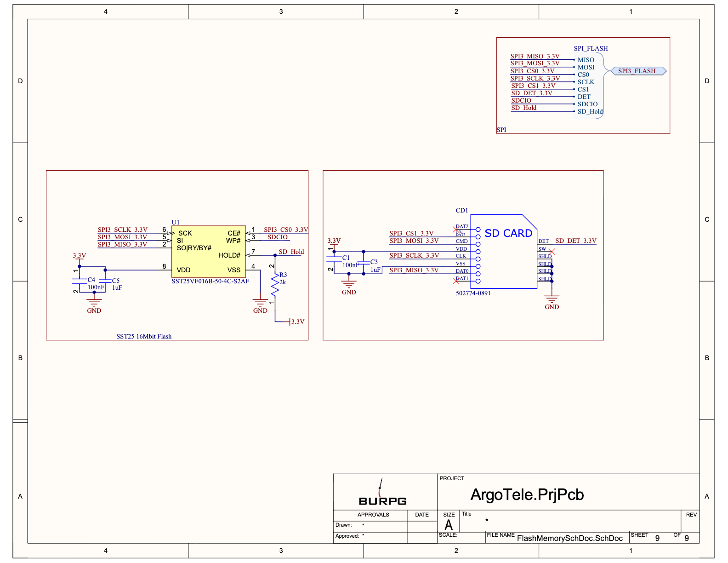
Task: Select the 3.3V power symbol below R3
Action: [296, 322]
